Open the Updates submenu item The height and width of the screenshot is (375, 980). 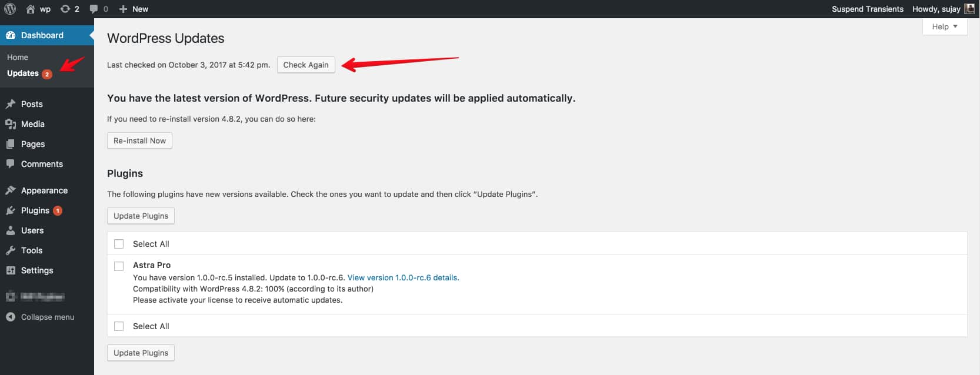[23, 73]
